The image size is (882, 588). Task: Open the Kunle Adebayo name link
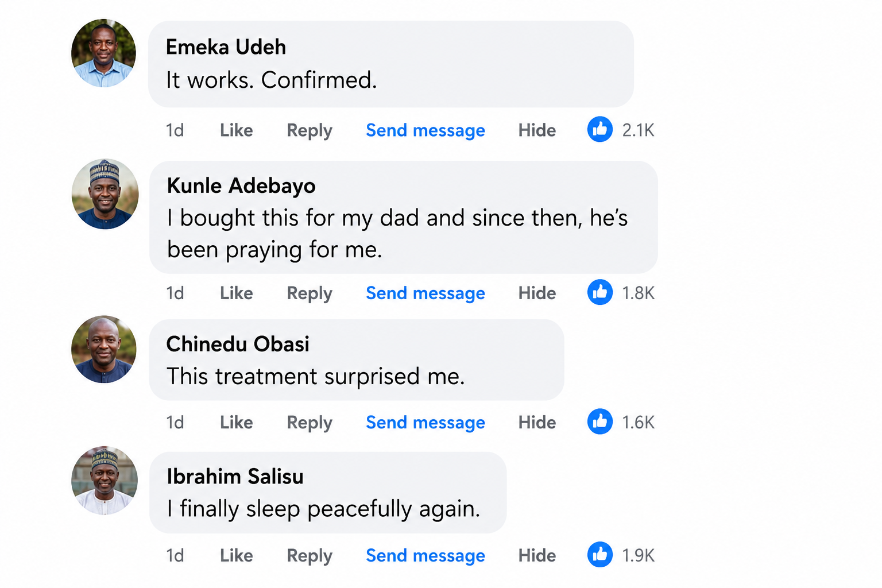click(x=241, y=186)
